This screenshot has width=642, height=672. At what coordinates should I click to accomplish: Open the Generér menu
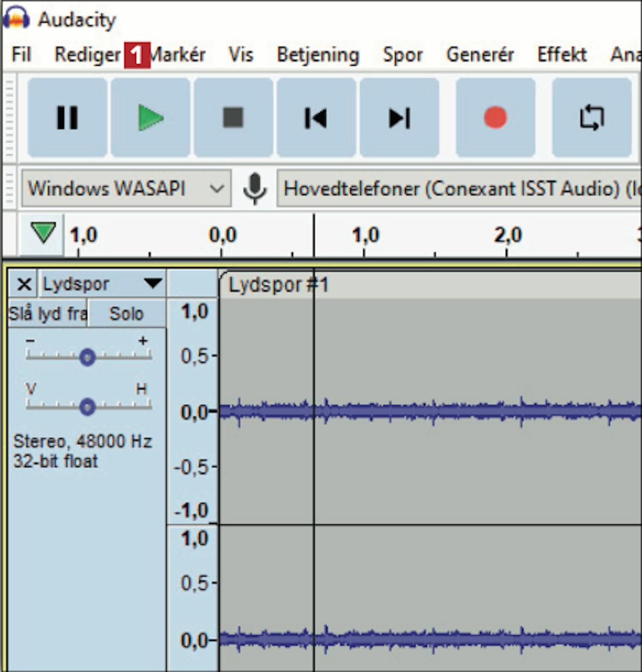coord(480,55)
